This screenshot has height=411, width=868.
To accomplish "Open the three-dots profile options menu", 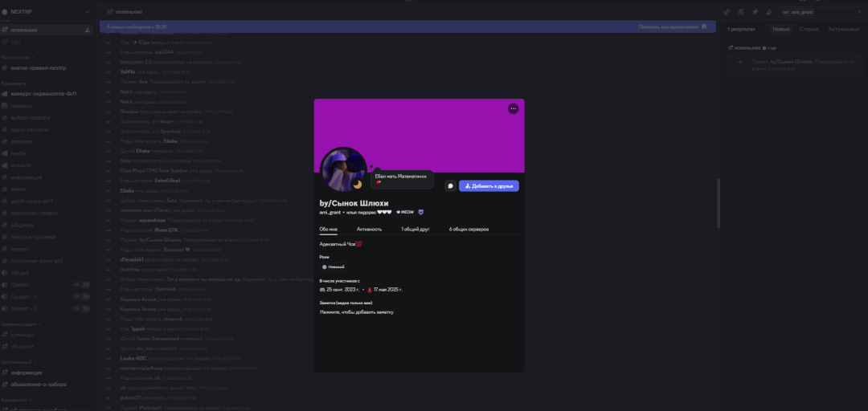I will pos(513,108).
